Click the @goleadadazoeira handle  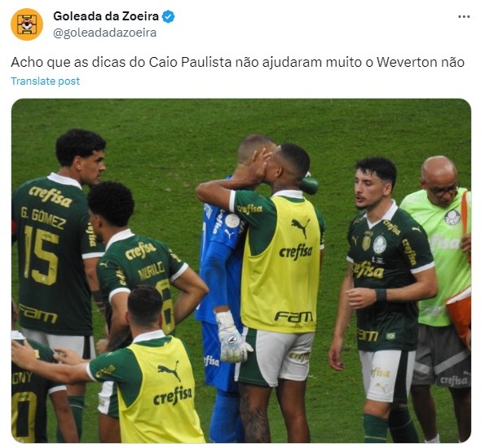104,33
